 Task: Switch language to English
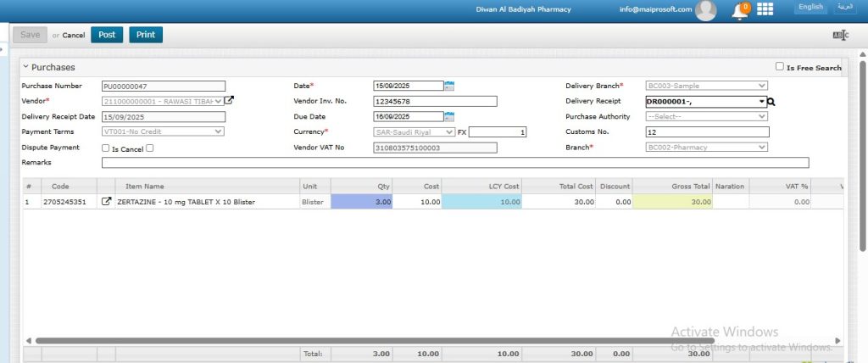pos(810,8)
